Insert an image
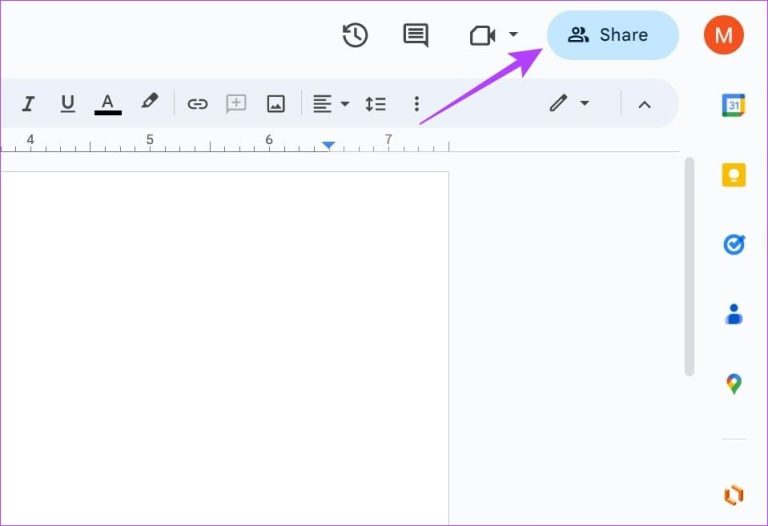Viewport: 768px width, 526px height. point(275,103)
